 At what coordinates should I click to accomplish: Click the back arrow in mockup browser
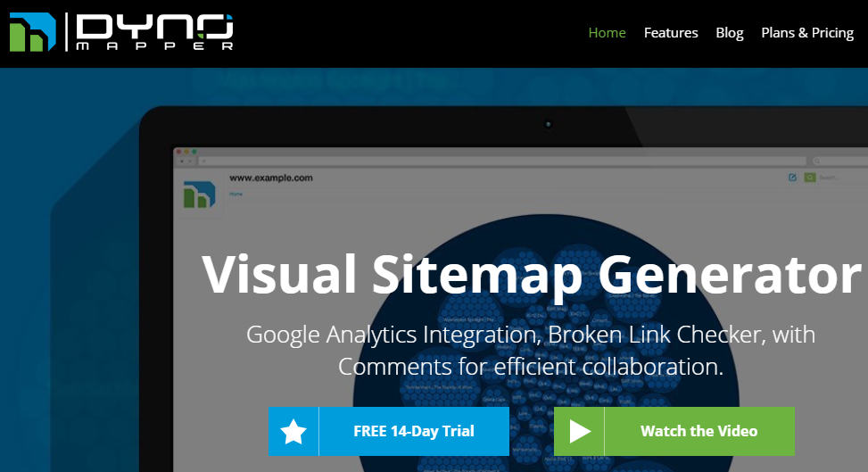[182, 161]
